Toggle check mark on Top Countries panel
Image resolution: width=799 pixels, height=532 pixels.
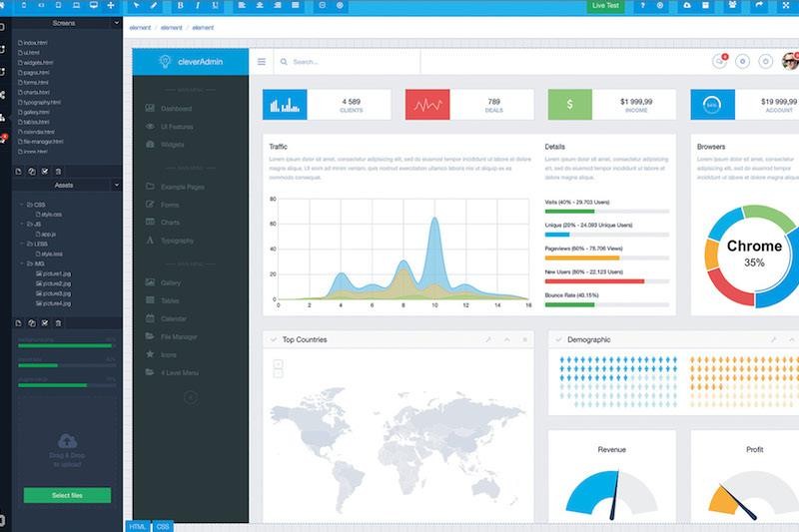[x=273, y=339]
